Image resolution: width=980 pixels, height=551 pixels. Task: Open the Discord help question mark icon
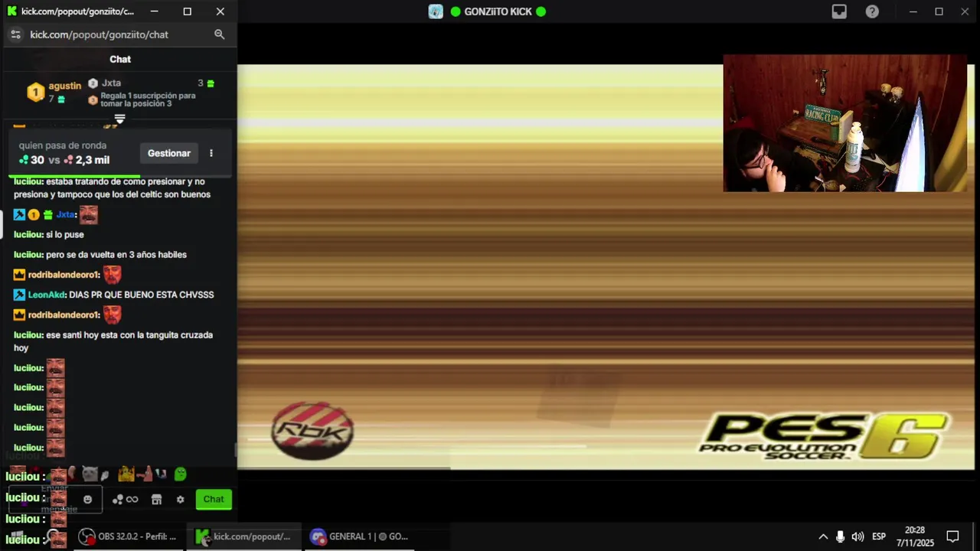pos(872,11)
